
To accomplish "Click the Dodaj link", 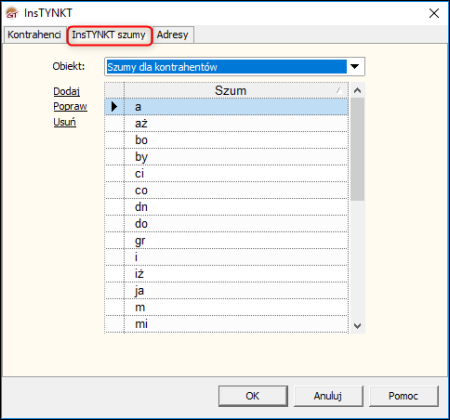I will [x=67, y=91].
